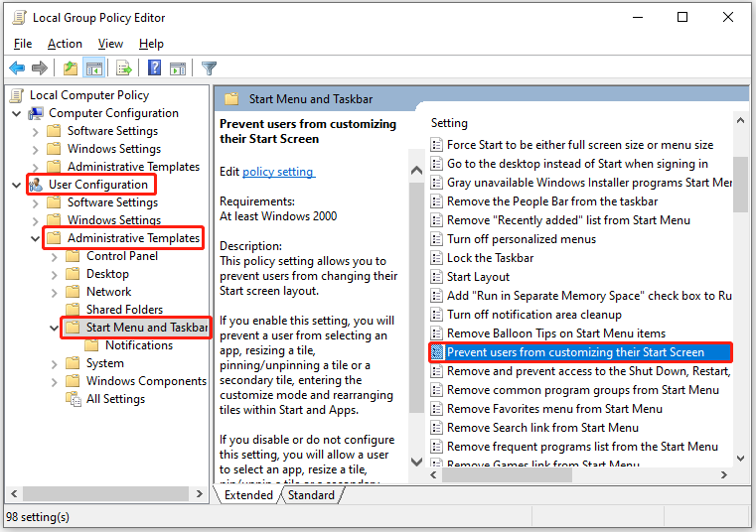This screenshot has height=532, width=756.
Task: Click the policy icon beside Lock the Taskbar
Action: (x=436, y=258)
